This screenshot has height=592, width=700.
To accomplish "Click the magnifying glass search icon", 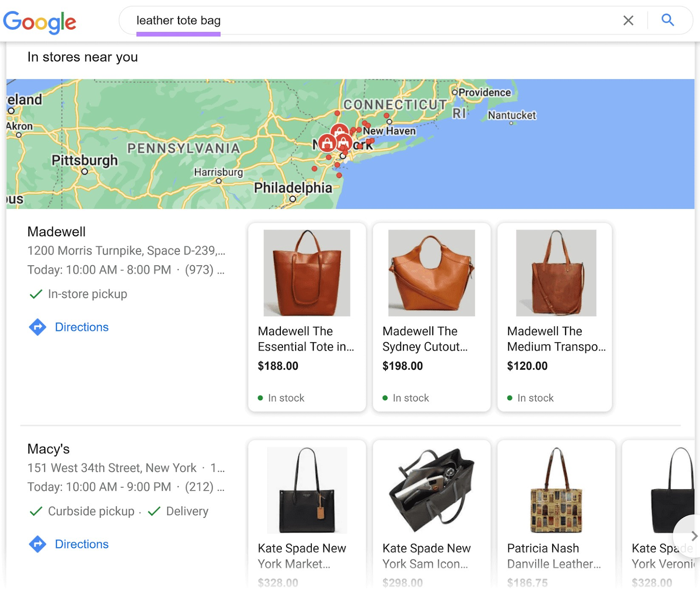I will click(x=668, y=20).
